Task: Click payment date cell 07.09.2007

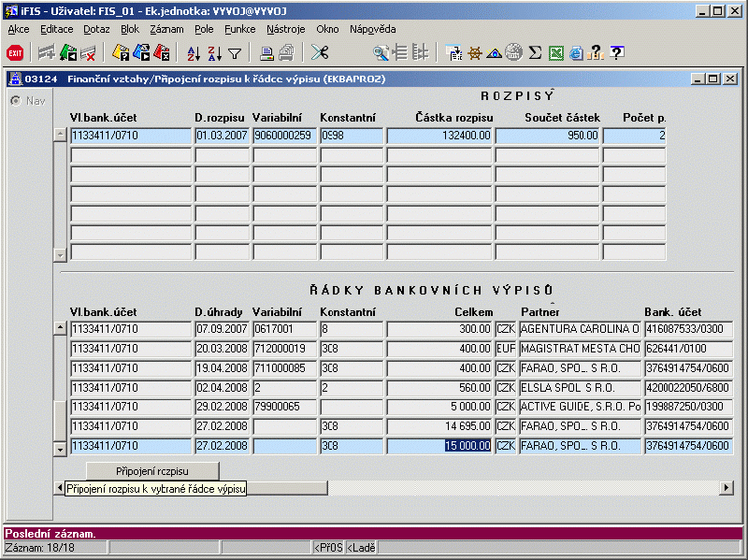Action: pos(223,329)
